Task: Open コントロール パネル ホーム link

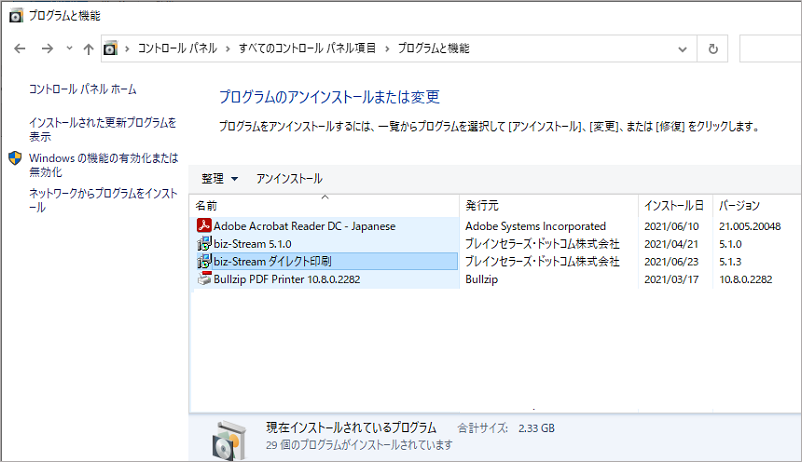Action: (x=83, y=89)
